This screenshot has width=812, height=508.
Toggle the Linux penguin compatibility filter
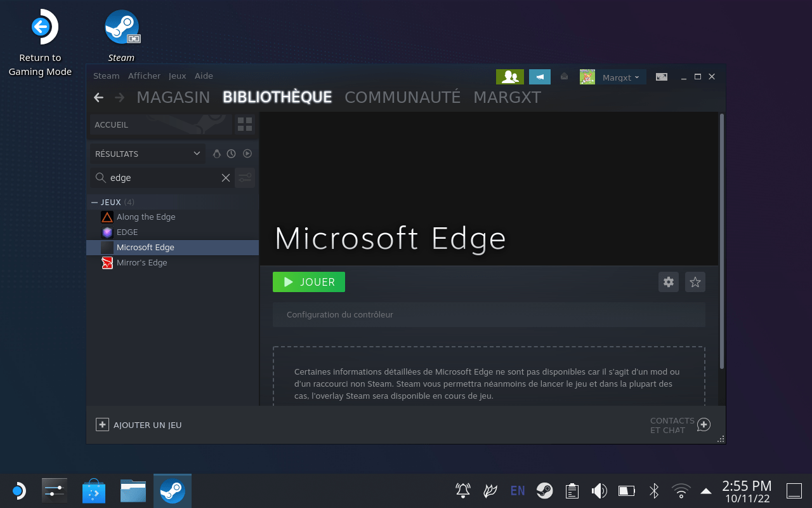pos(216,154)
